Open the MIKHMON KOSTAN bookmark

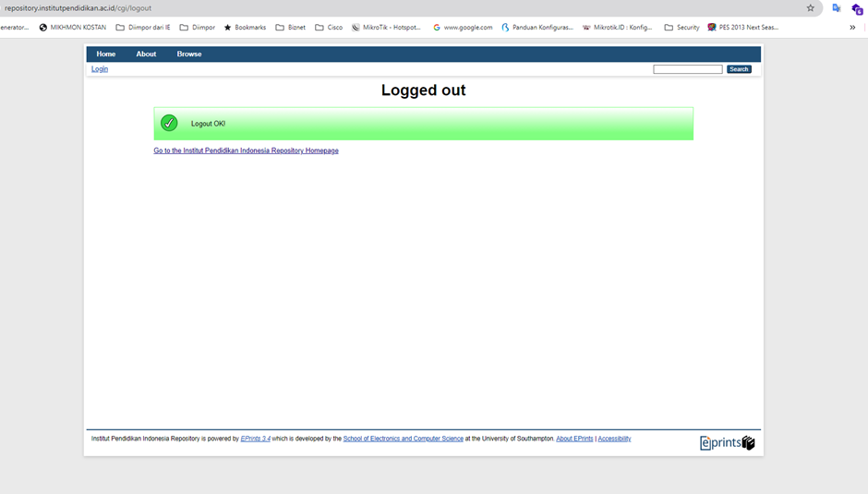(x=72, y=28)
